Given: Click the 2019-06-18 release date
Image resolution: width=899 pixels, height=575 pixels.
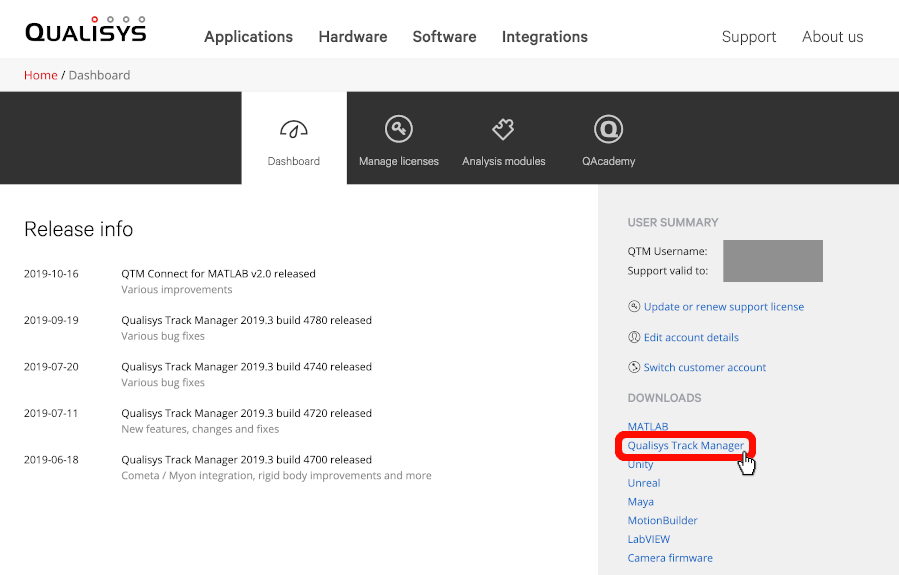Looking at the screenshot, I should pyautogui.click(x=51, y=459).
